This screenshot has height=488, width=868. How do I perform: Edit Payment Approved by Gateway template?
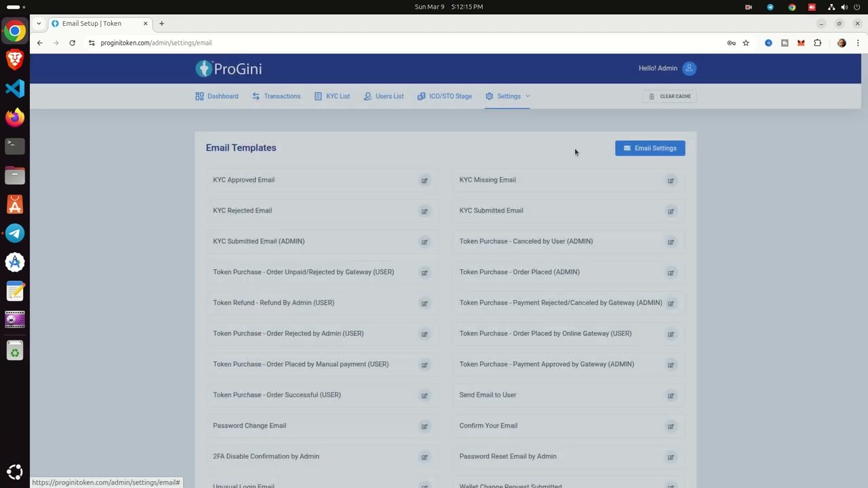[671, 365]
